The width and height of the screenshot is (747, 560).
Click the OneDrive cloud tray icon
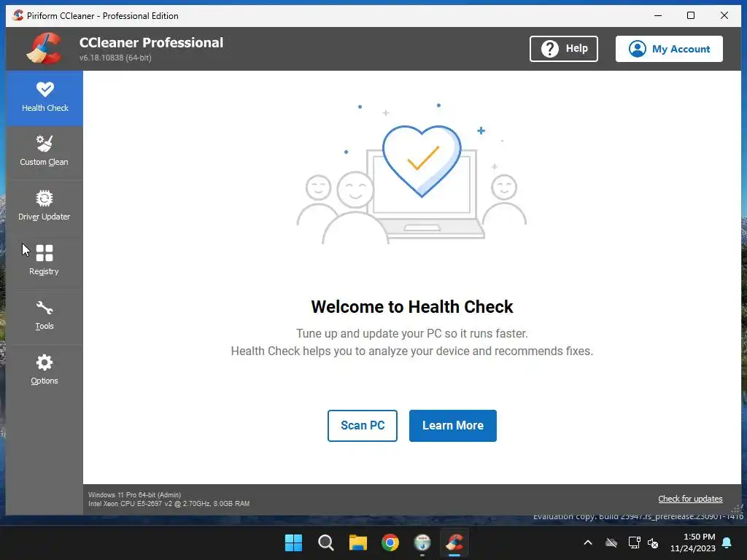pos(611,542)
